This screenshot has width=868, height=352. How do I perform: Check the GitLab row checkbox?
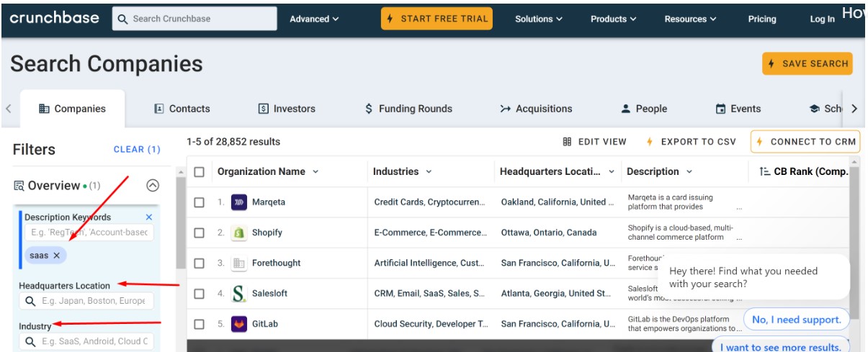pyautogui.click(x=200, y=324)
